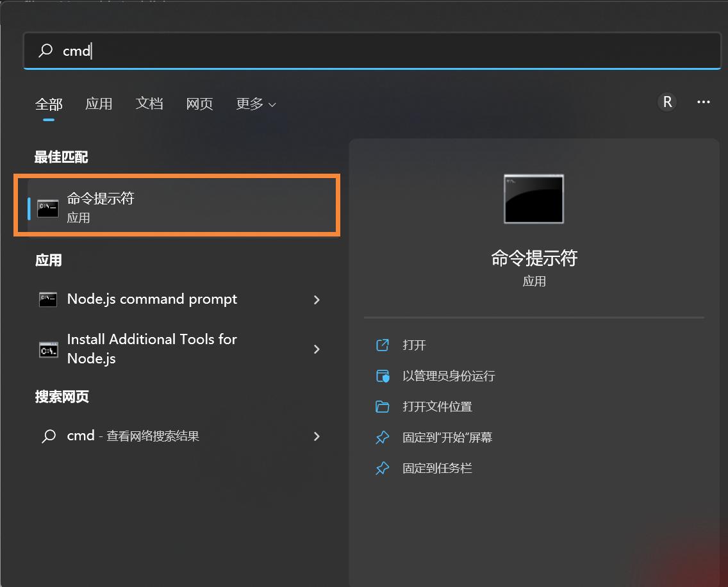Open the 网页 search filter
The width and height of the screenshot is (728, 587).
[199, 104]
